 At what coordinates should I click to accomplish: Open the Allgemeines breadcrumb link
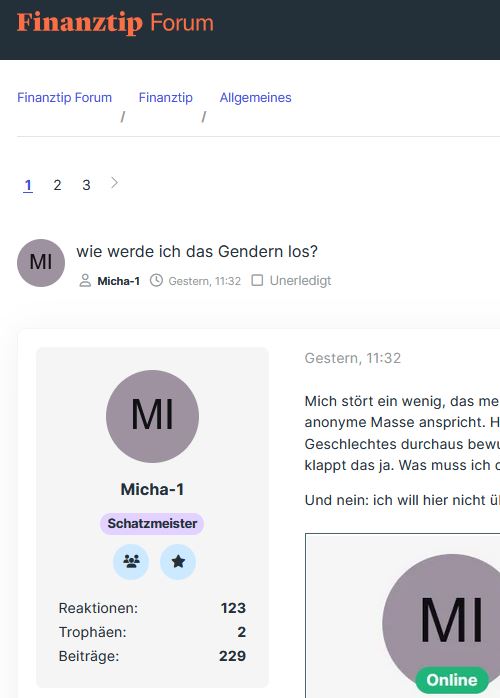256,97
